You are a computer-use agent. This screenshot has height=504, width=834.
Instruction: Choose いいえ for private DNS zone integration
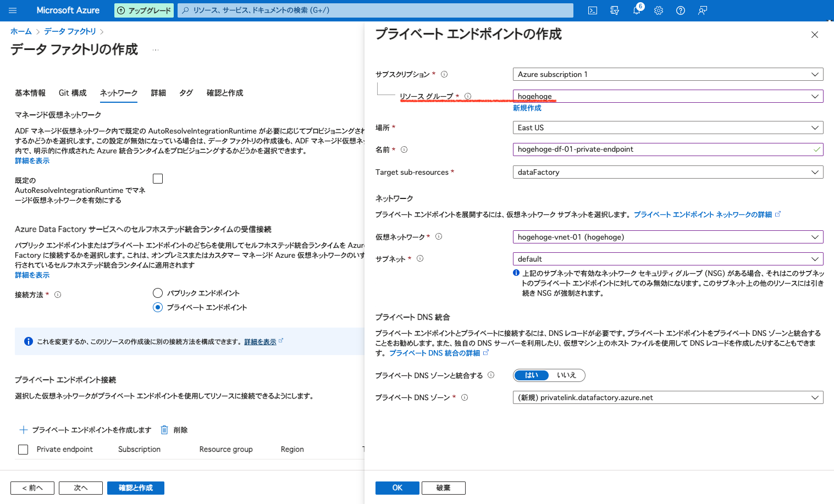pos(566,375)
